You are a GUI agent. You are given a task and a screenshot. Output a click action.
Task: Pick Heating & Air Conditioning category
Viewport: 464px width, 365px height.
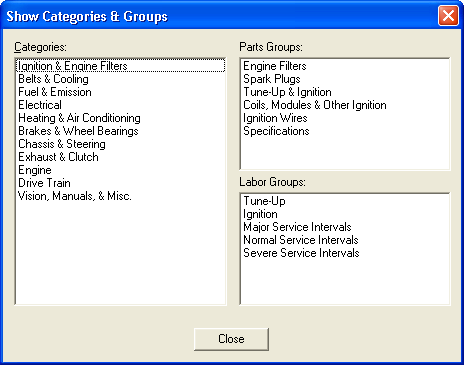pos(79,118)
